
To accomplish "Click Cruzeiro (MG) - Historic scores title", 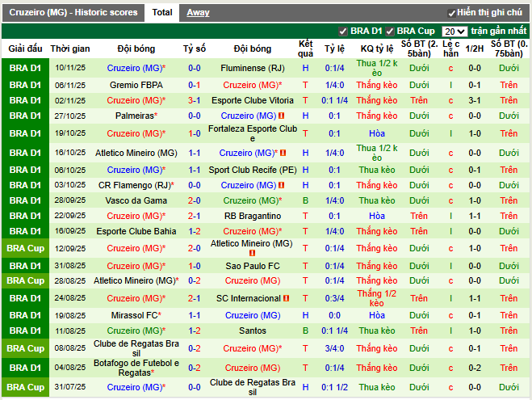I will pos(73,13).
